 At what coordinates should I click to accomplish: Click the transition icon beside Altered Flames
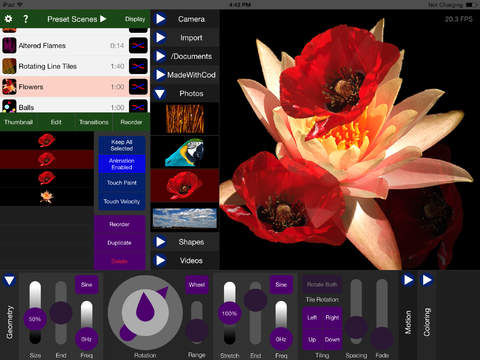coord(138,46)
